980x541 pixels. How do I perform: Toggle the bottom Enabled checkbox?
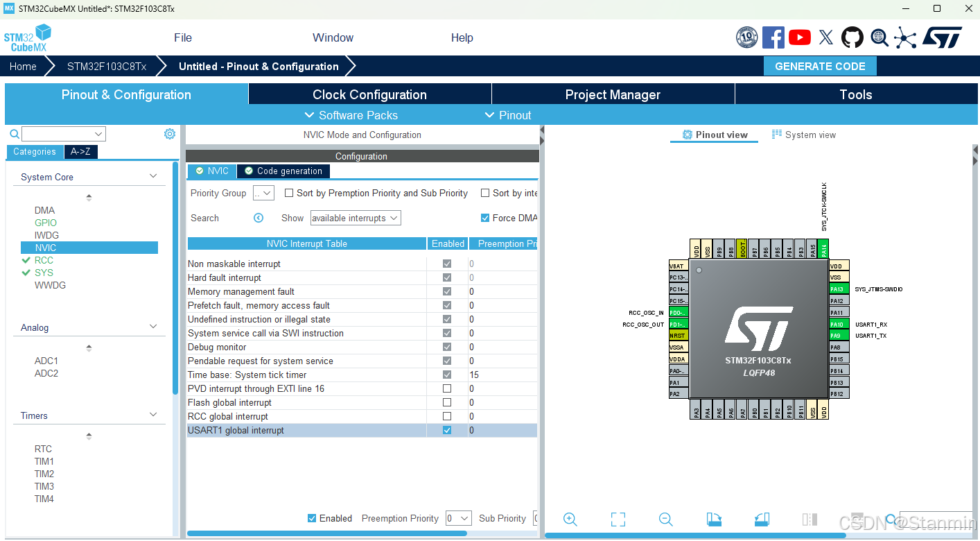[x=312, y=518]
